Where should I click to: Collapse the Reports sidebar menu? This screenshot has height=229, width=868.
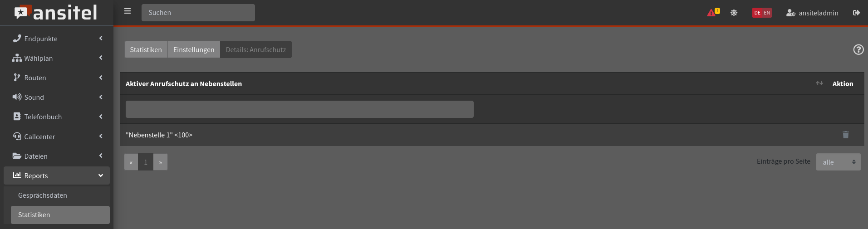point(57,175)
